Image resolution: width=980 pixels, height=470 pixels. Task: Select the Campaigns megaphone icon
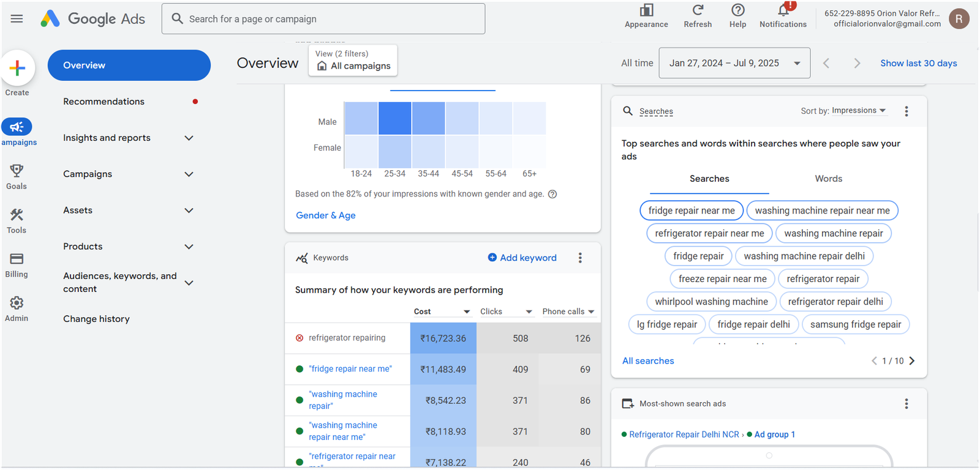17,127
